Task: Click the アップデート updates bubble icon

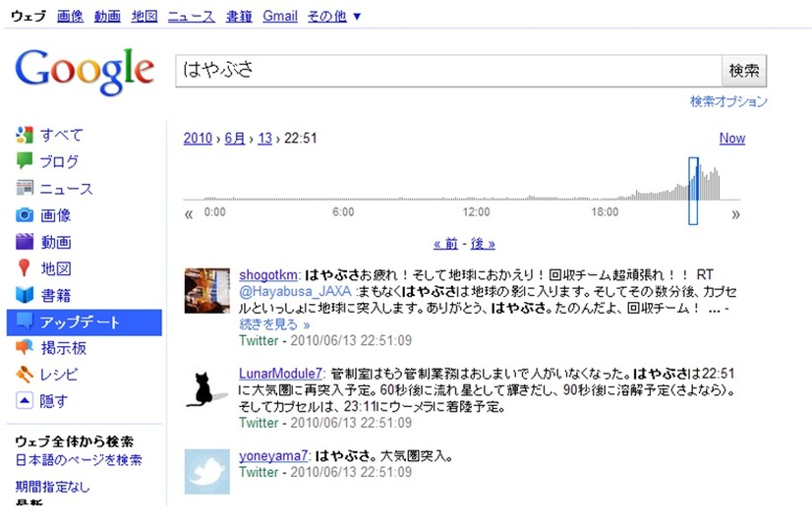Action: tap(25, 322)
